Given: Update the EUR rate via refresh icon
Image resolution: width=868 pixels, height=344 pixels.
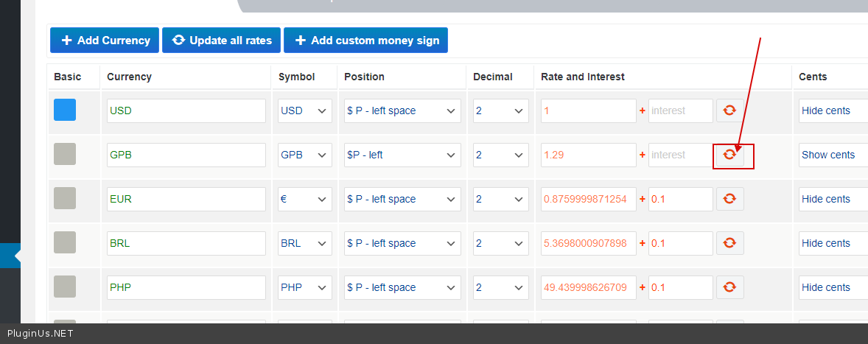Looking at the screenshot, I should 729,199.
